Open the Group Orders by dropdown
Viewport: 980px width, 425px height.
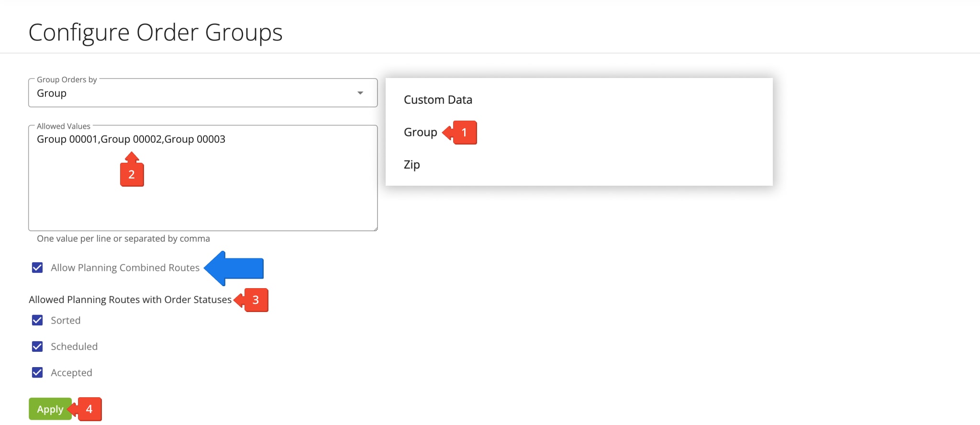tap(203, 93)
